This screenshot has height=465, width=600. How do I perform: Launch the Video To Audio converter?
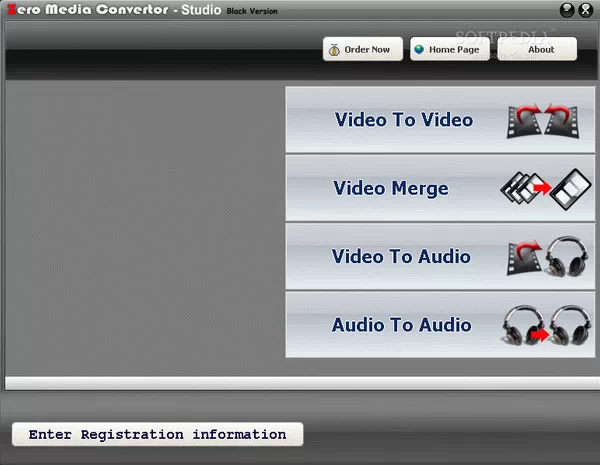[440, 256]
